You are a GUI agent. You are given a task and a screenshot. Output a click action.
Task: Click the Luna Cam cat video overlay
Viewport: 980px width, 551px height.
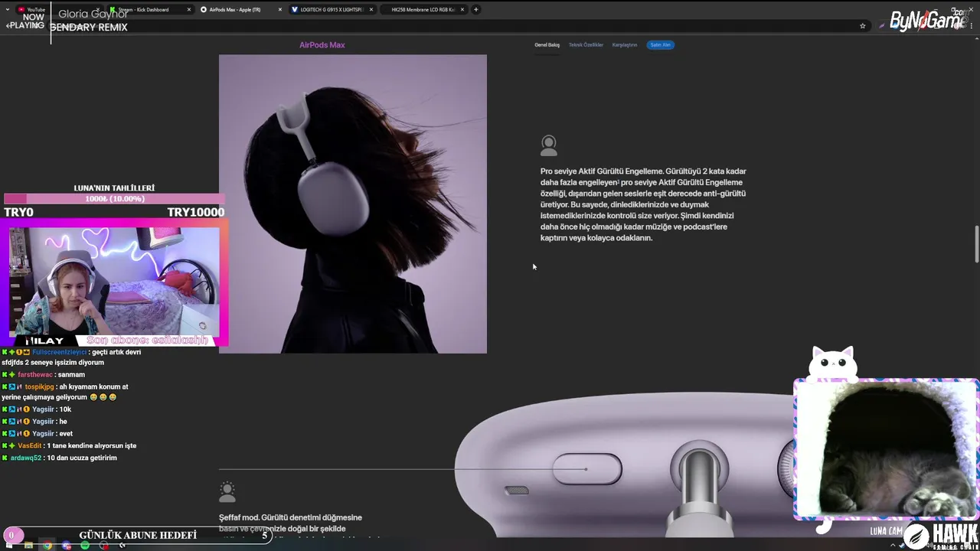tap(887, 449)
